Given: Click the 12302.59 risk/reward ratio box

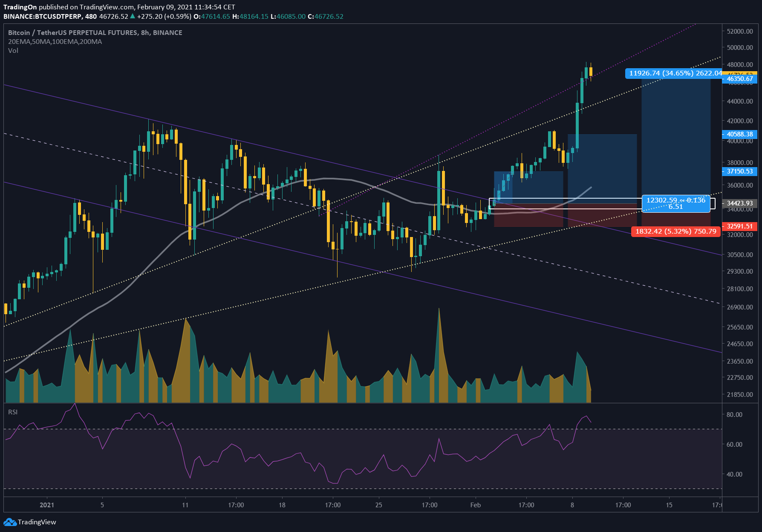Looking at the screenshot, I should (x=676, y=203).
